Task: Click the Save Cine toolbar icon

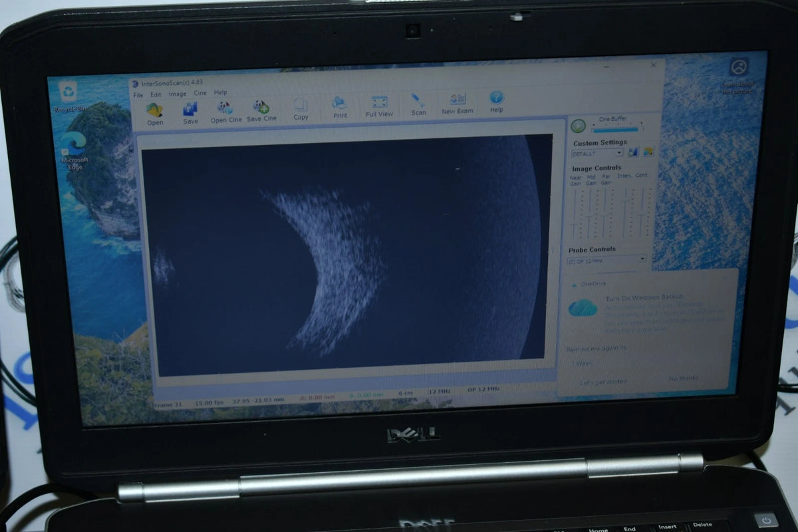Action: 261,111
